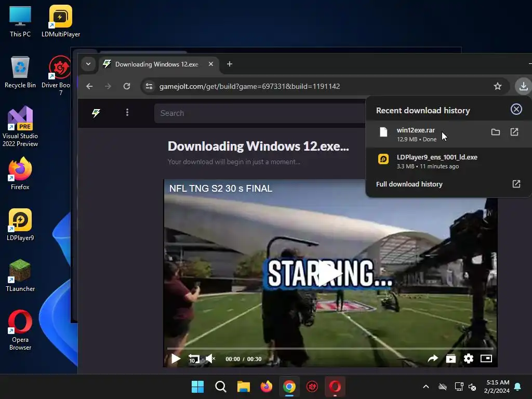Open the Chrome tab search dropdown arrow
This screenshot has height=399, width=532.
pyautogui.click(x=88, y=64)
